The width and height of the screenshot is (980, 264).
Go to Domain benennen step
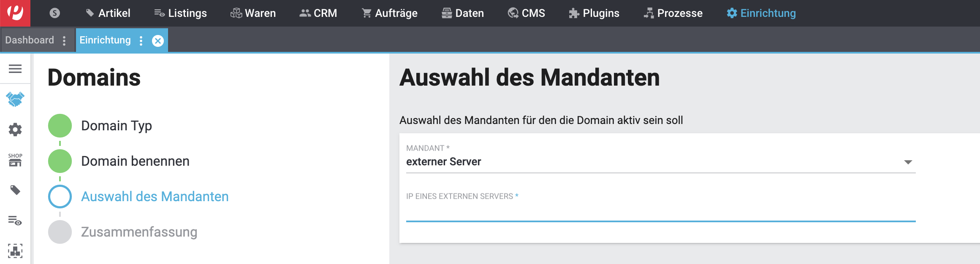135,161
